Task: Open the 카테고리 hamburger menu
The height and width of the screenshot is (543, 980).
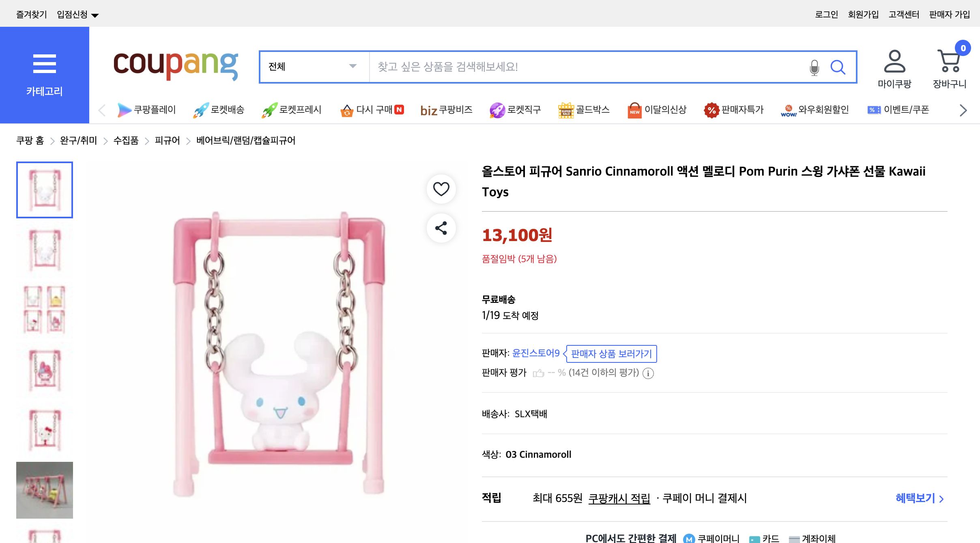Action: 44,63
